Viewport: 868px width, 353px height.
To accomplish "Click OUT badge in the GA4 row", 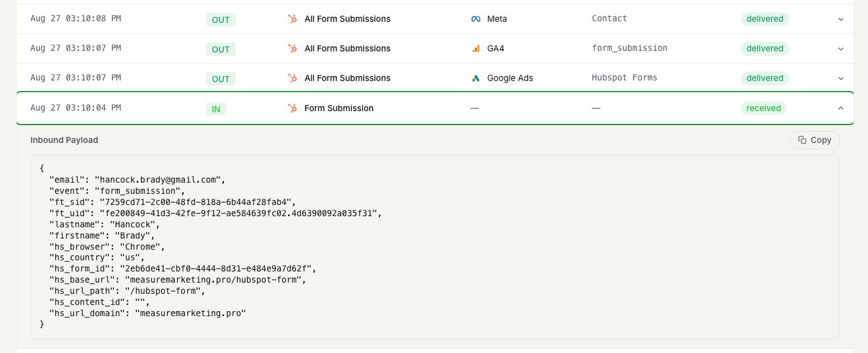I will 221,49.
